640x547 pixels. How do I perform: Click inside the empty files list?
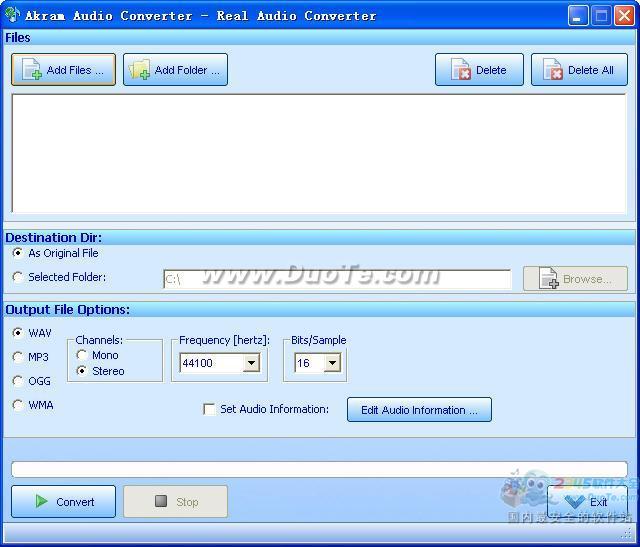pyautogui.click(x=319, y=153)
